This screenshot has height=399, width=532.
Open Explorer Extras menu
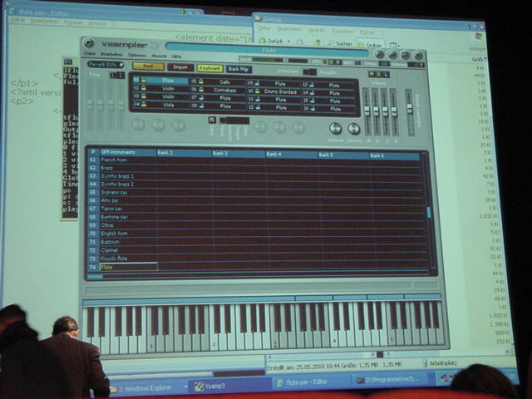[x=367, y=32]
